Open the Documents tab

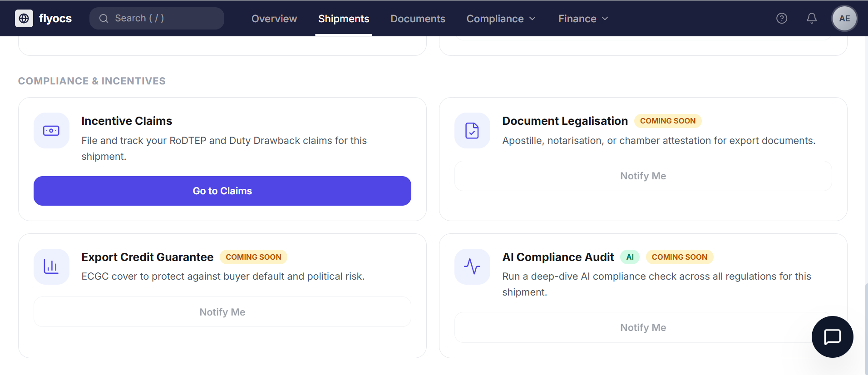point(418,19)
